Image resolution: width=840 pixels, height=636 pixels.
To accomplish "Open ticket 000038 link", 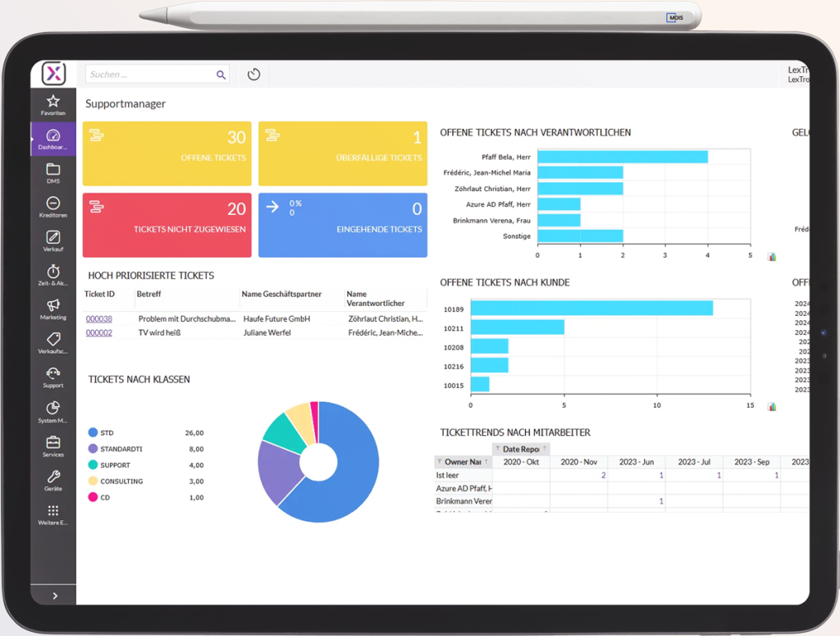I will click(x=99, y=318).
